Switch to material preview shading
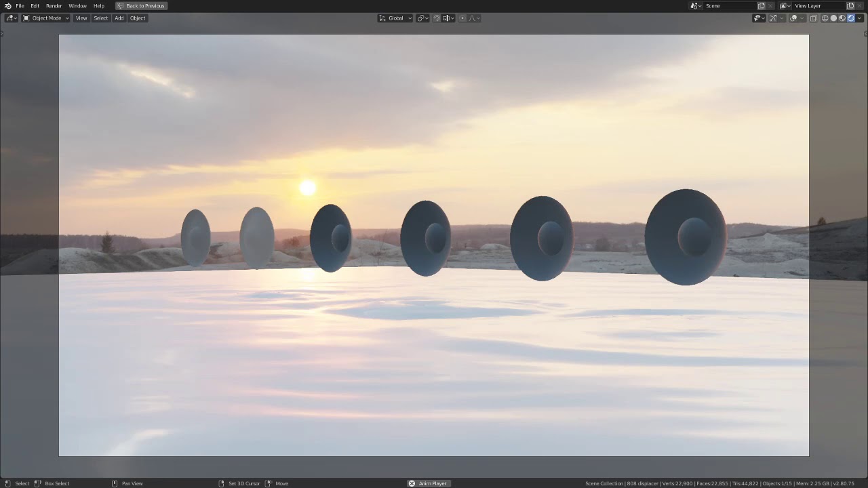 click(x=842, y=18)
